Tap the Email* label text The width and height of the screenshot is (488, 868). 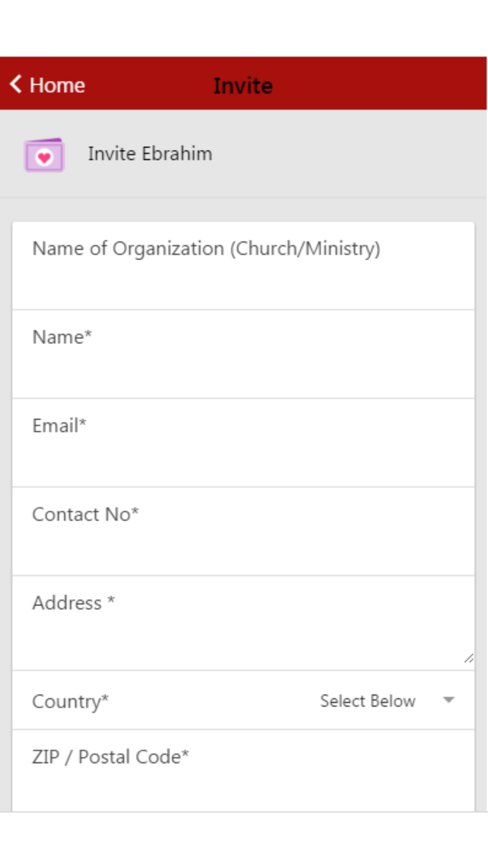click(59, 426)
